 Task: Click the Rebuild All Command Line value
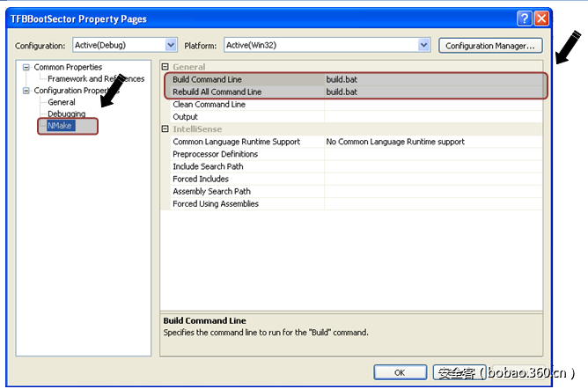431,92
